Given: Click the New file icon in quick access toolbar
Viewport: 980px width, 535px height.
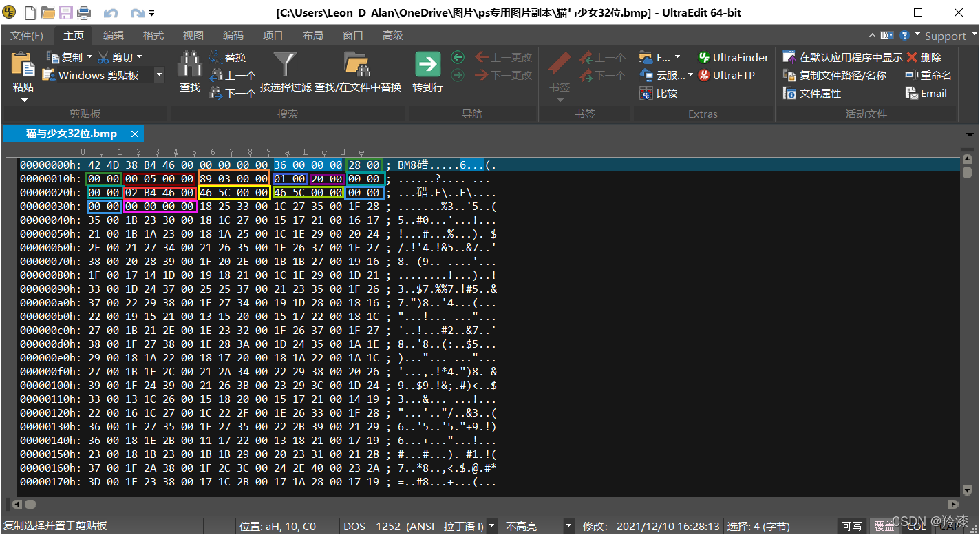Looking at the screenshot, I should [30, 12].
